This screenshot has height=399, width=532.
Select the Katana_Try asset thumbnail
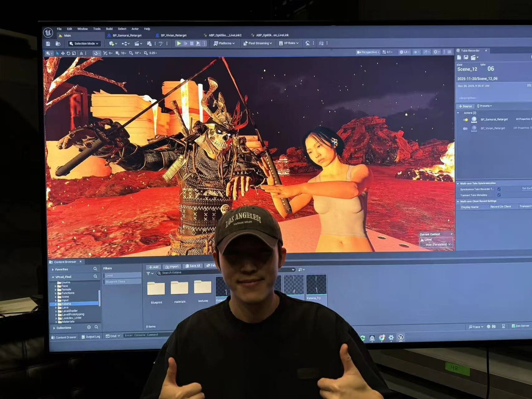(x=316, y=285)
